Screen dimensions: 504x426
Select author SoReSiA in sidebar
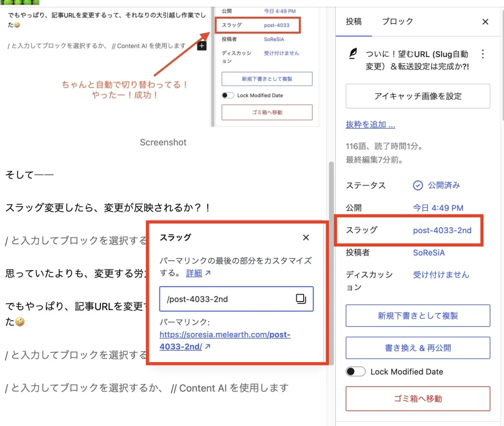[429, 252]
